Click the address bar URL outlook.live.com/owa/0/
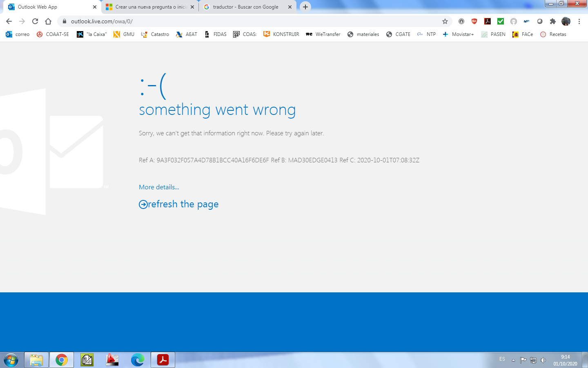 point(102,21)
